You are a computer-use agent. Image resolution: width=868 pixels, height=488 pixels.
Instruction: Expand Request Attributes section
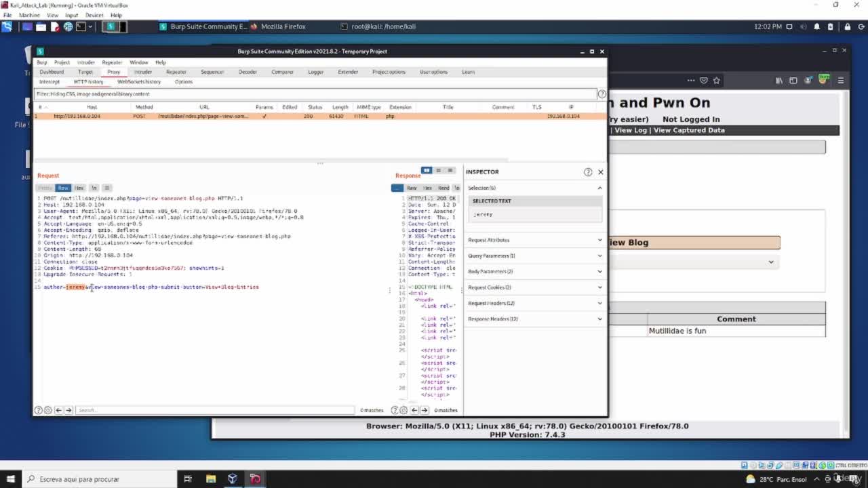pos(599,240)
